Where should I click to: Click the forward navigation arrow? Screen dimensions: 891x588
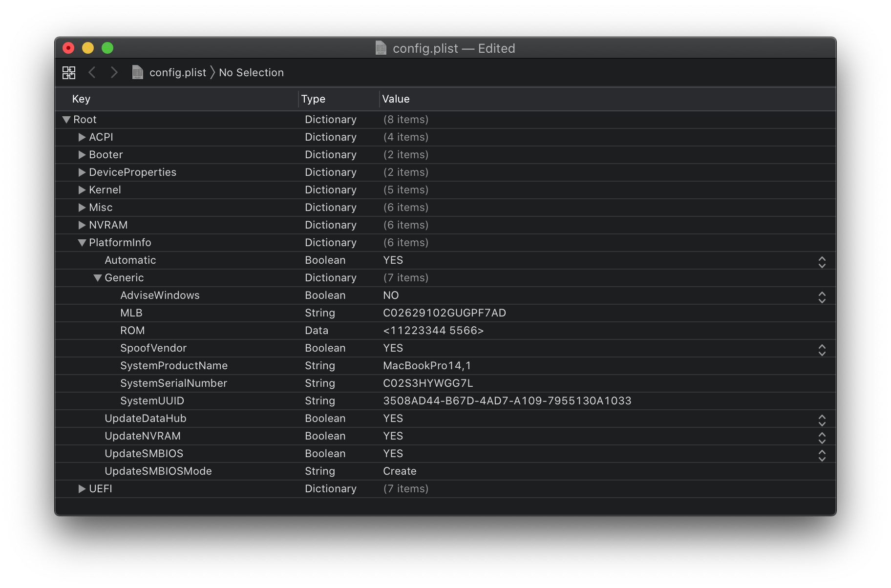coord(114,73)
